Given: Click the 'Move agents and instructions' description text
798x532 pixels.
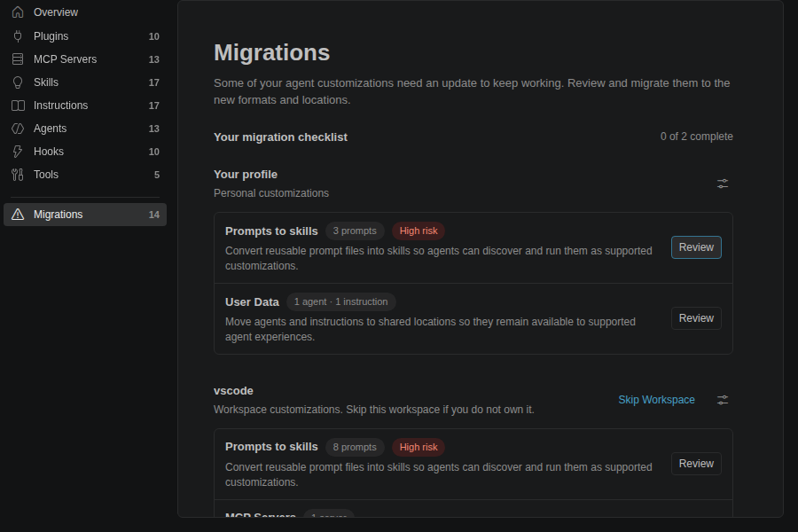Looking at the screenshot, I should pos(430,329).
